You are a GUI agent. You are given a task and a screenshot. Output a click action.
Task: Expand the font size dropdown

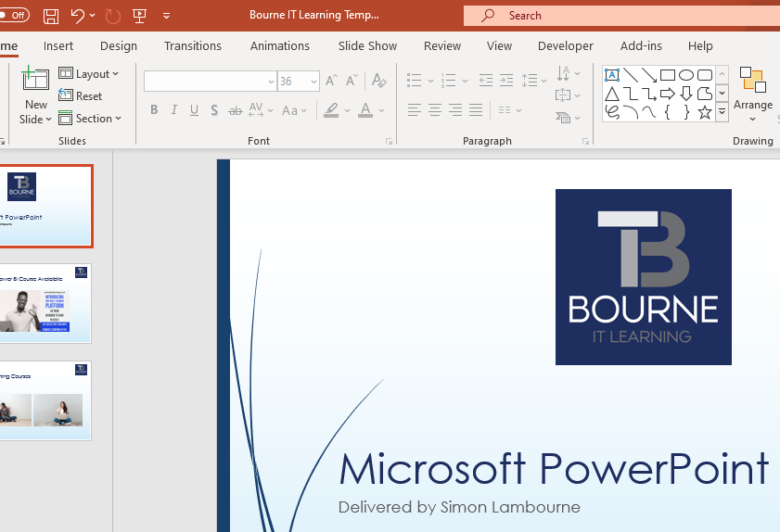313,82
